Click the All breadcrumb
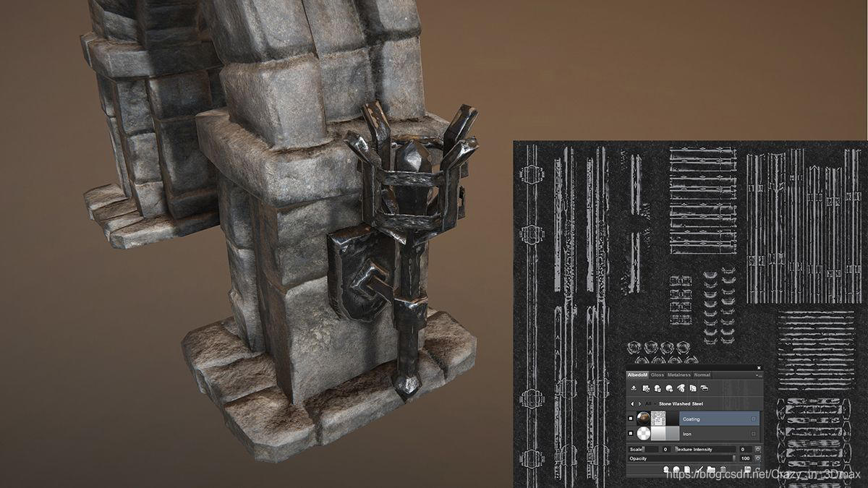The height and width of the screenshot is (488, 868). point(648,404)
